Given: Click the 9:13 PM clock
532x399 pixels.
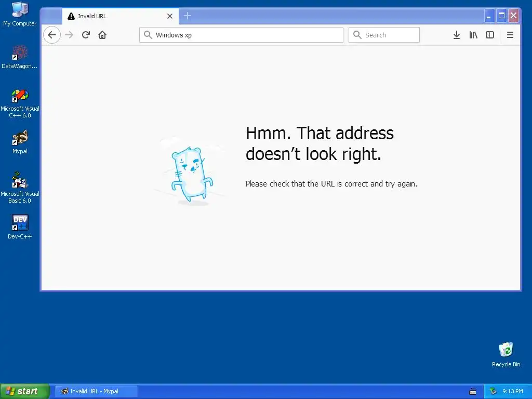Looking at the screenshot, I should pos(513,391).
